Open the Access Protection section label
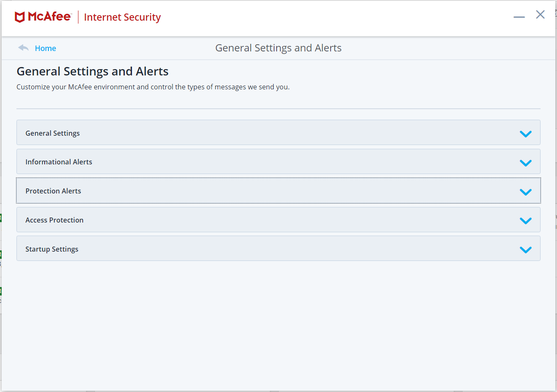The height and width of the screenshot is (392, 557). click(54, 220)
